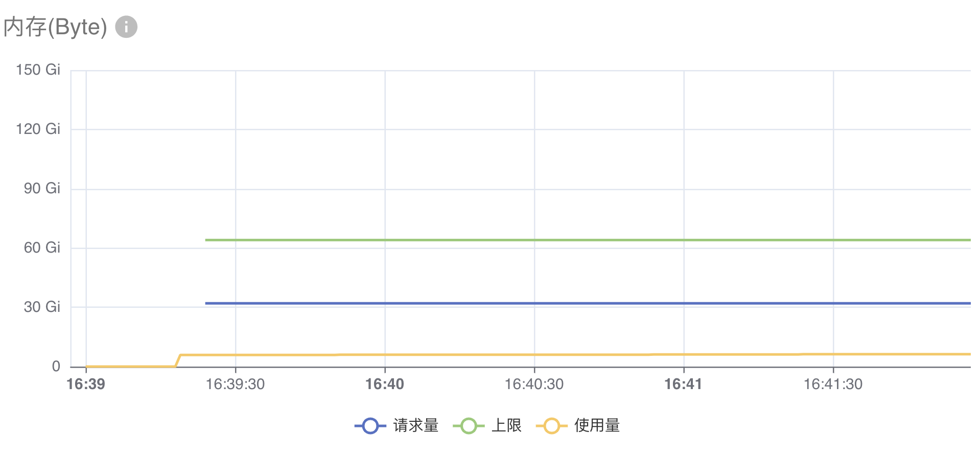The height and width of the screenshot is (453, 980).
Task: Toggle the 上限 series in legend
Action: click(487, 425)
